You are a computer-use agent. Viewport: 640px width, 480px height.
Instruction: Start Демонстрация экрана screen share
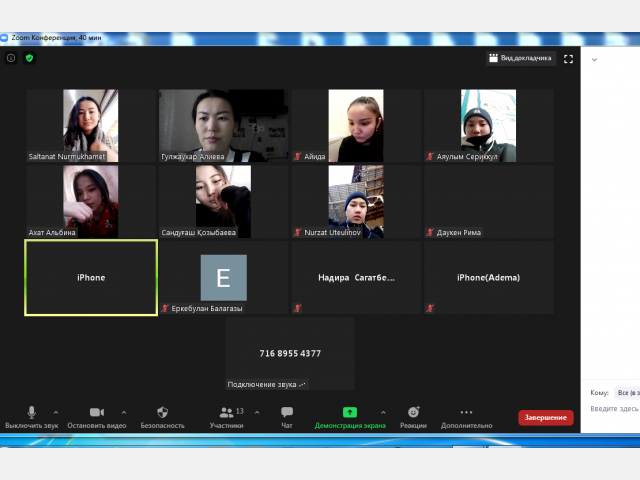(350, 417)
